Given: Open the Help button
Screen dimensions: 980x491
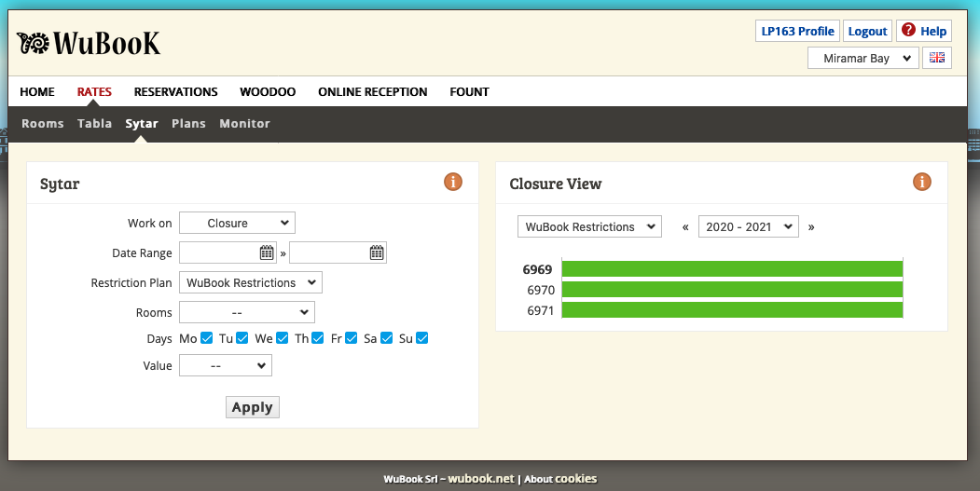Looking at the screenshot, I should (924, 32).
